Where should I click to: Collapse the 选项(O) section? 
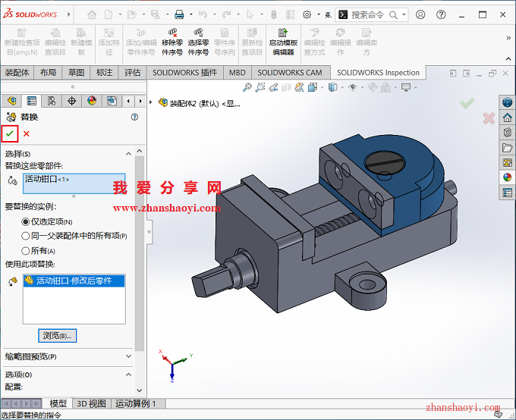pyautogui.click(x=128, y=375)
